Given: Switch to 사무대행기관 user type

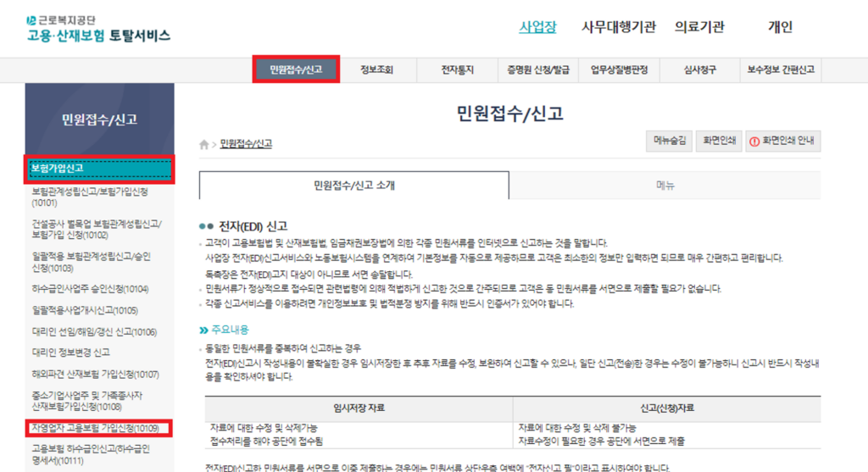Looking at the screenshot, I should tap(619, 27).
